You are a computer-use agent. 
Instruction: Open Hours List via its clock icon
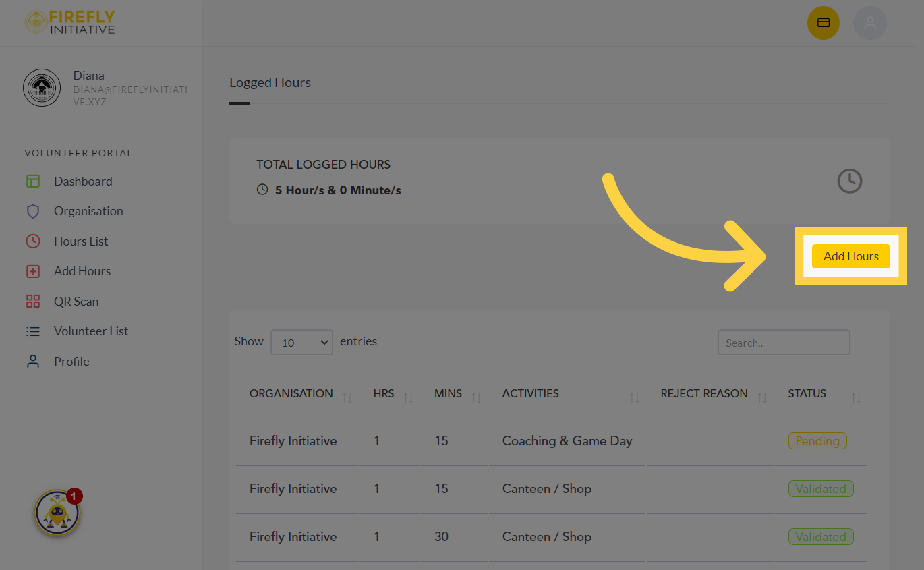coord(33,241)
